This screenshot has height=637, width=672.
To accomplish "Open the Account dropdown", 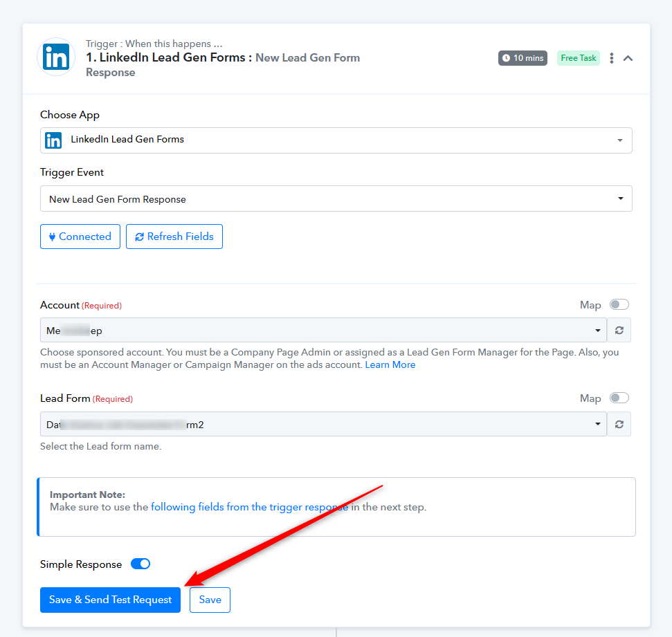I will [323, 331].
